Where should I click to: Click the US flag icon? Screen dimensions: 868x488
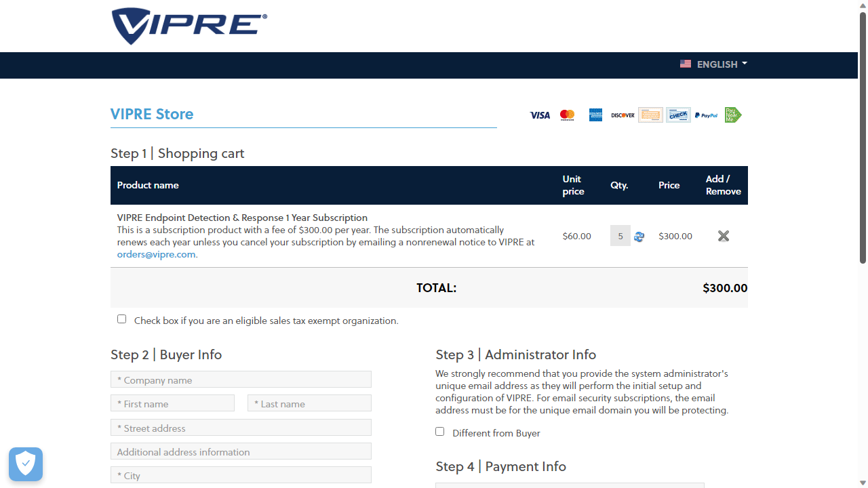pos(686,64)
